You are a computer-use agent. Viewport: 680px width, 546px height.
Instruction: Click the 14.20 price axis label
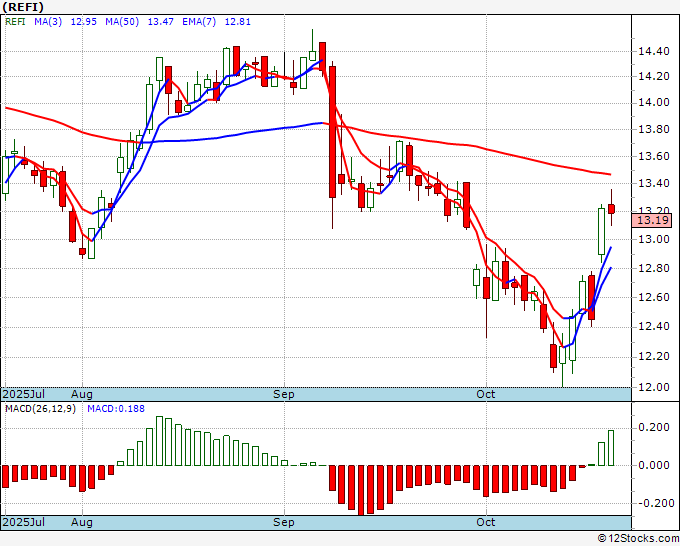tap(654, 77)
